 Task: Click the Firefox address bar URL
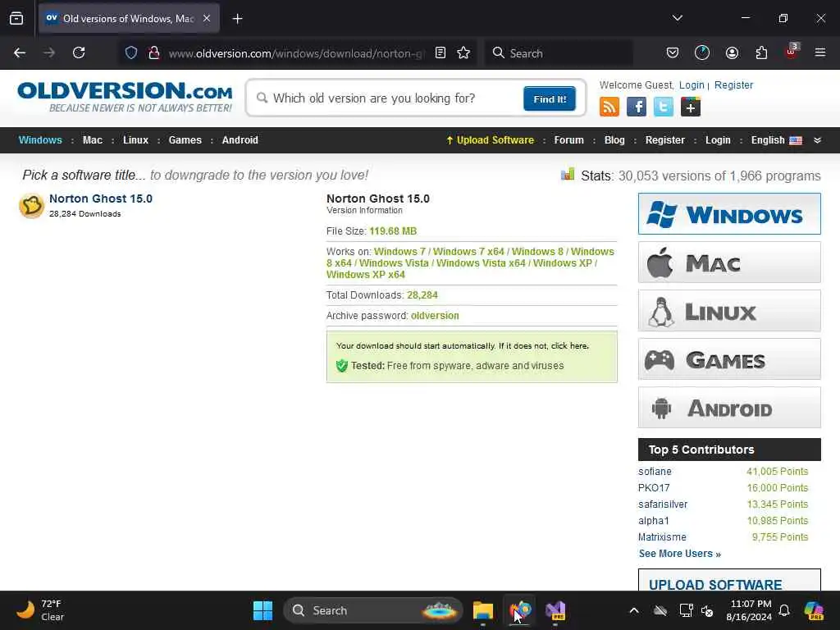pyautogui.click(x=296, y=53)
